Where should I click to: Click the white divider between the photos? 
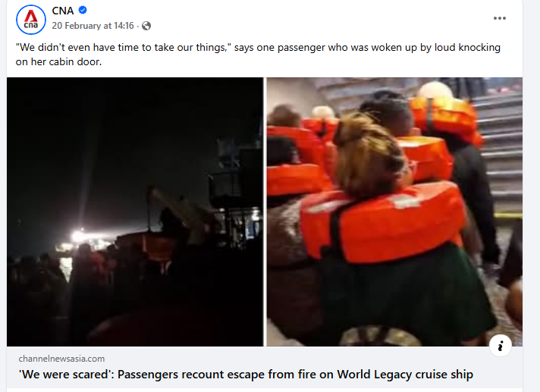point(265,212)
